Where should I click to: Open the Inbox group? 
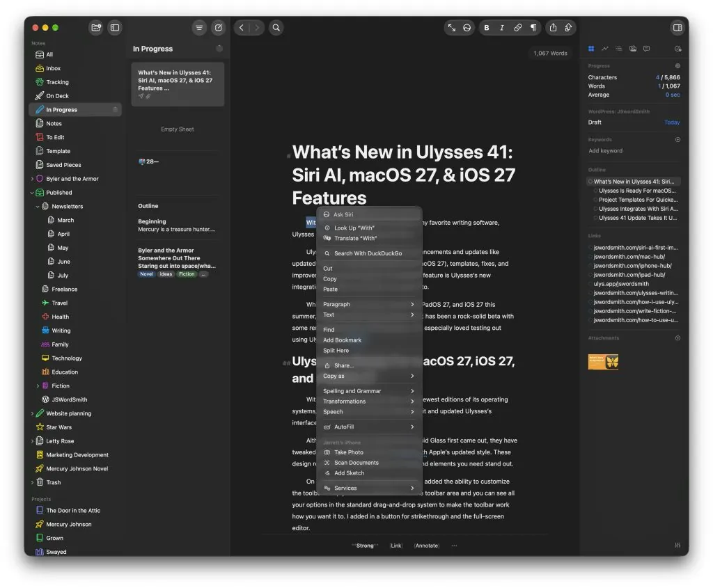click(75, 68)
